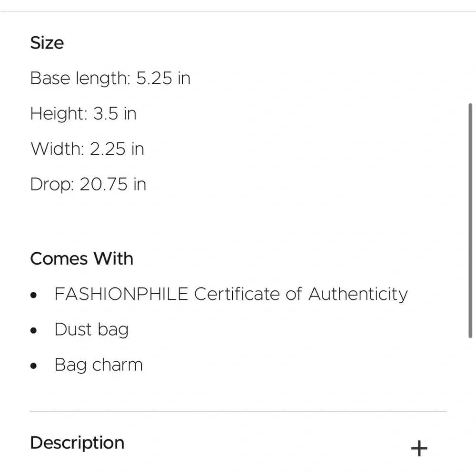Screen dimensions: 476x476
Task: Click the bullet beside Bag charm
Action: [x=33, y=366]
